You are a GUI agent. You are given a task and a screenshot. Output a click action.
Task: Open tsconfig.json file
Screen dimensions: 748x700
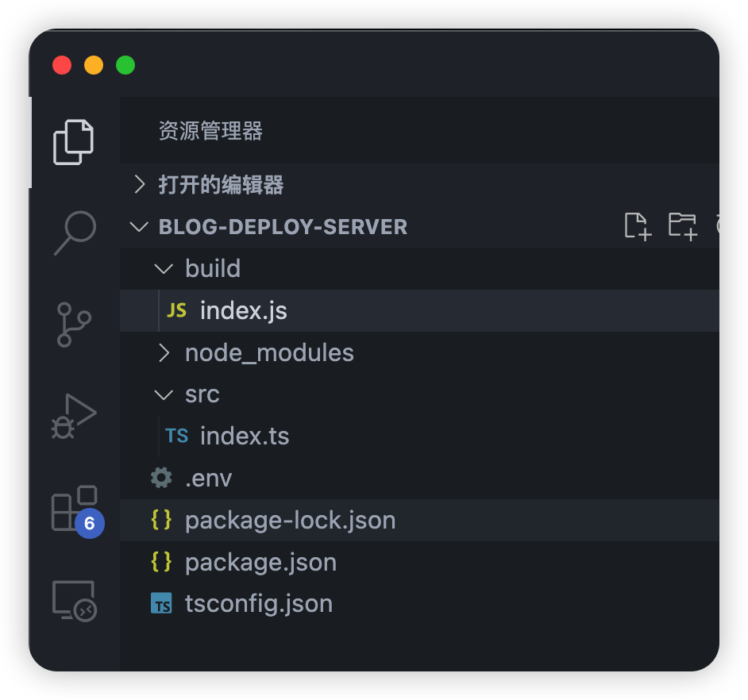258,603
